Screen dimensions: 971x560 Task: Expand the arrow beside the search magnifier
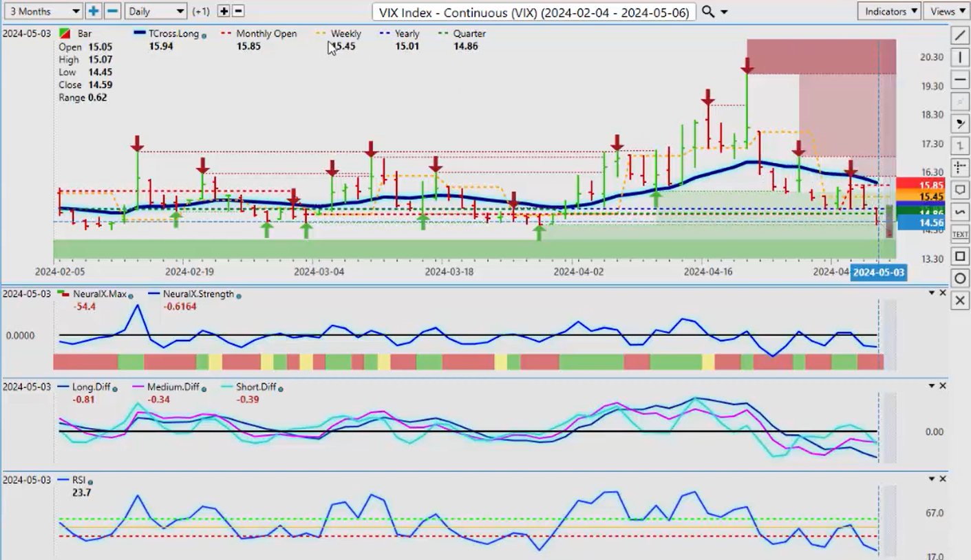tap(723, 12)
